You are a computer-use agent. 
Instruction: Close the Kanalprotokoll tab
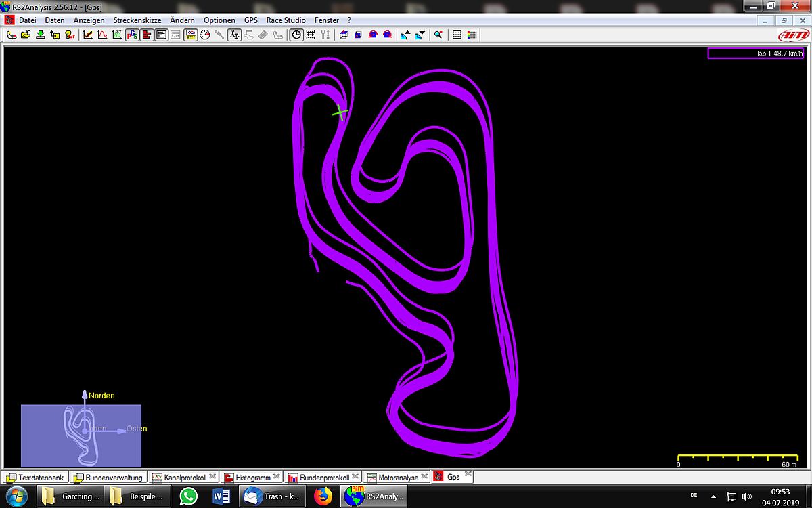212,477
